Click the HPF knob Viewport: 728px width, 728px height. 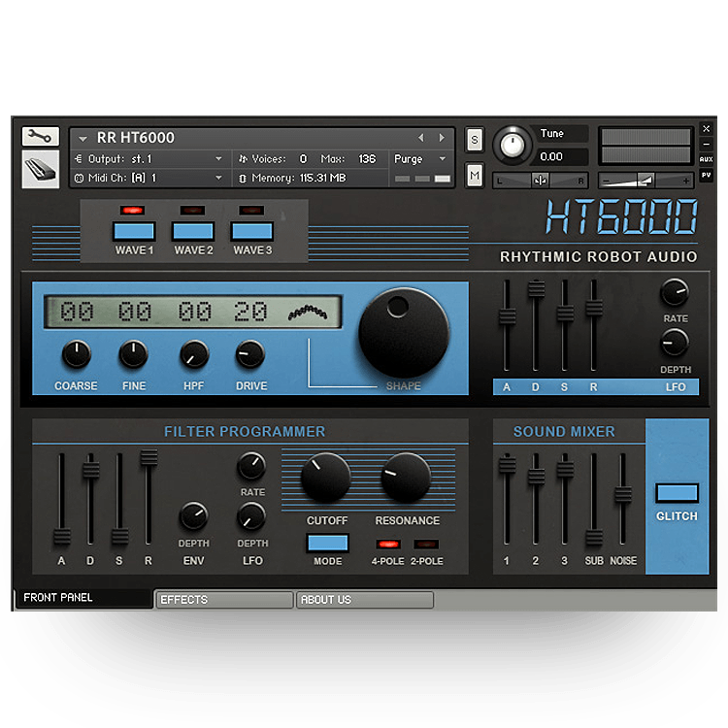pos(193,354)
